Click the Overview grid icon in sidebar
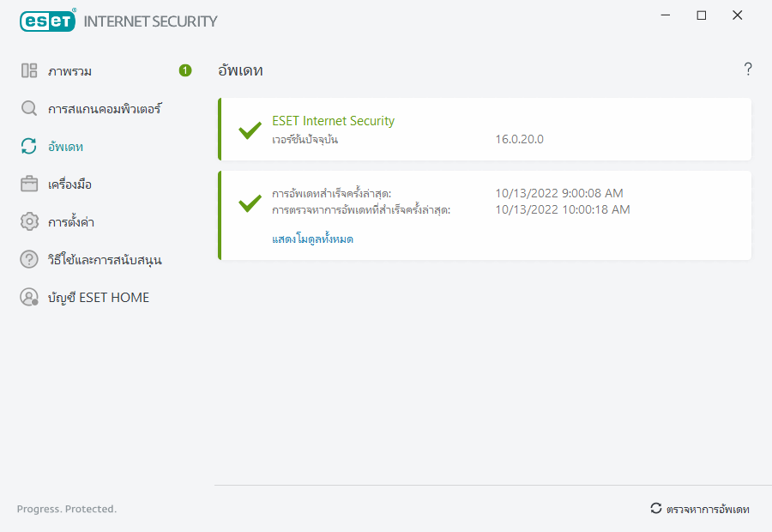Viewport: 772px width, 532px height. coord(29,71)
